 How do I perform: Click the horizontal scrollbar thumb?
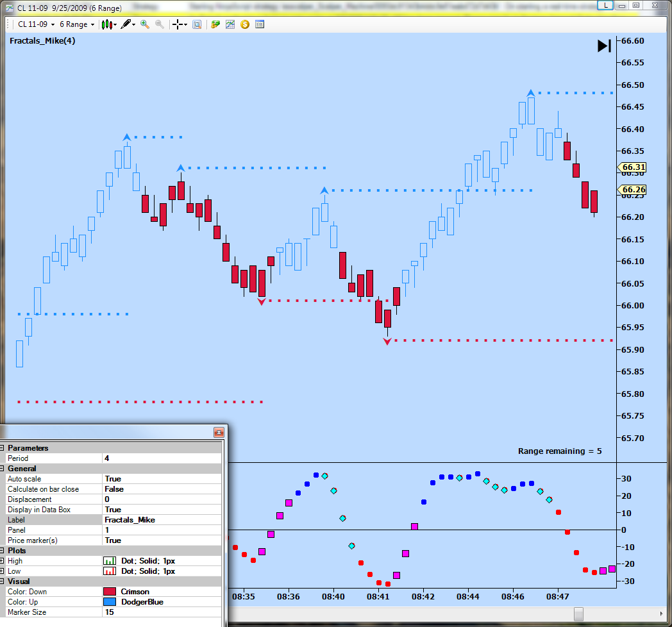[578, 614]
